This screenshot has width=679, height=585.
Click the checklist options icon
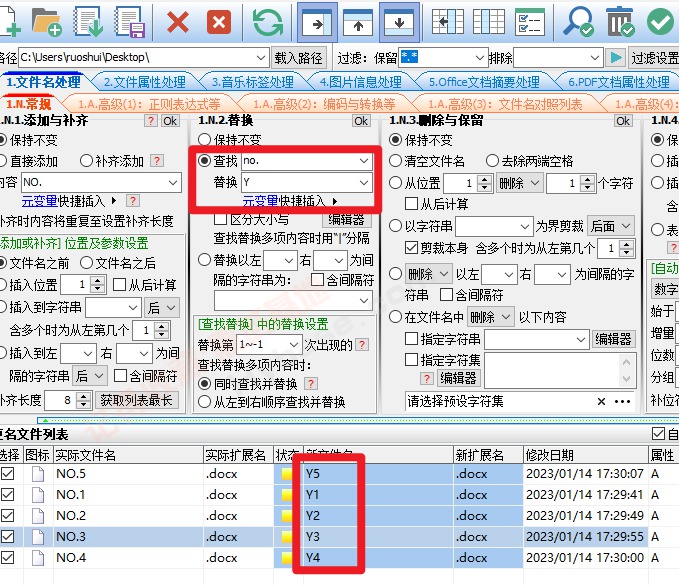click(x=530, y=22)
